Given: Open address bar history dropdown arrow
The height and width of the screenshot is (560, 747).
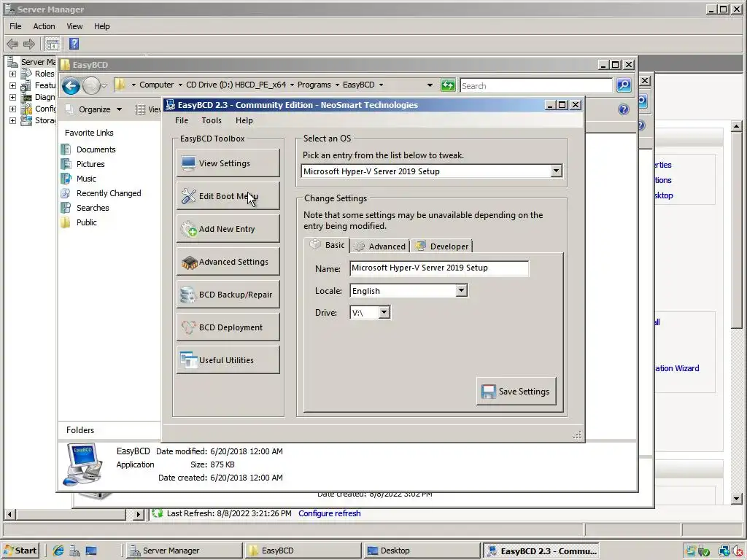Looking at the screenshot, I should pos(430,85).
